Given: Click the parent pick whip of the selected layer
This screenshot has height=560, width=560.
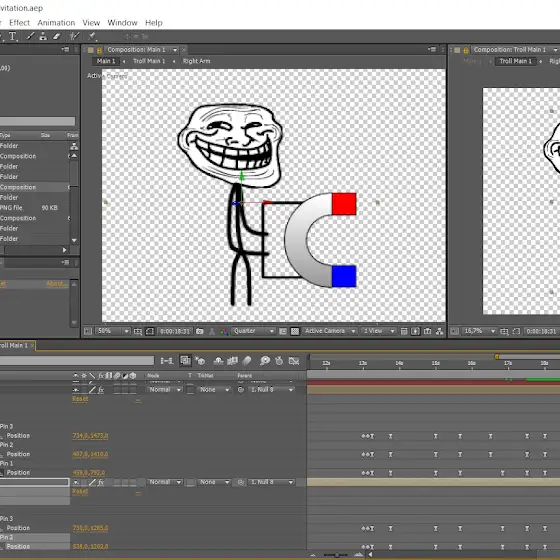Looking at the screenshot, I should [241, 482].
